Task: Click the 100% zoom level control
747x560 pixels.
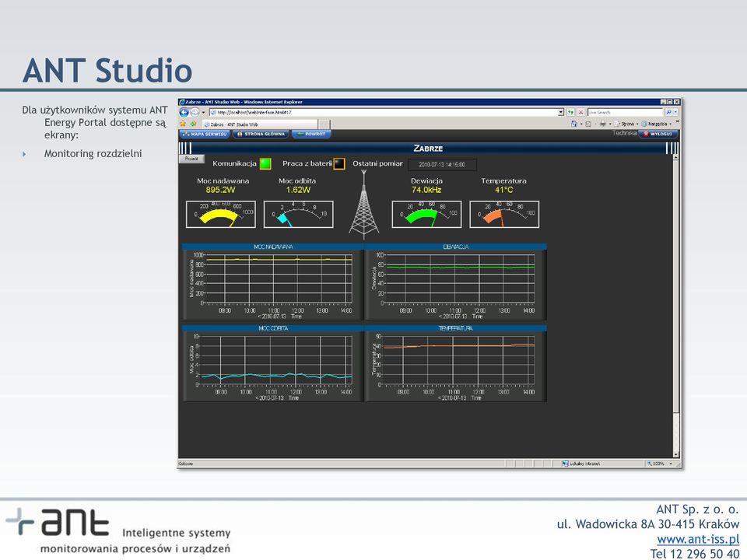Action: tap(660, 464)
